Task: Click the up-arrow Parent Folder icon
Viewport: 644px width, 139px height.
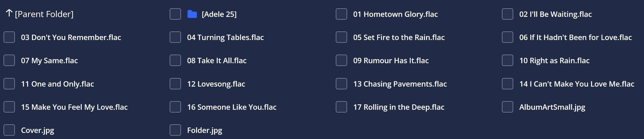Action: [x=9, y=13]
